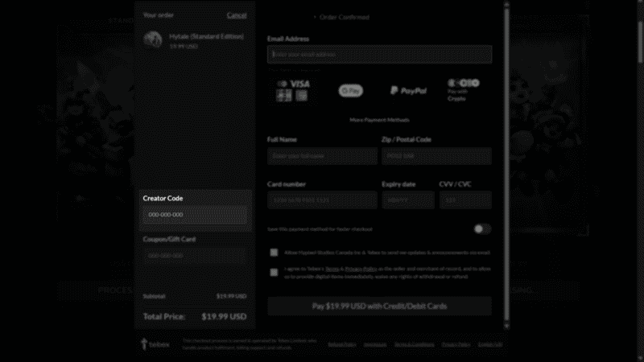Open the Refund Policy footer link
Viewport: 644px width, 362px height.
coord(341,345)
